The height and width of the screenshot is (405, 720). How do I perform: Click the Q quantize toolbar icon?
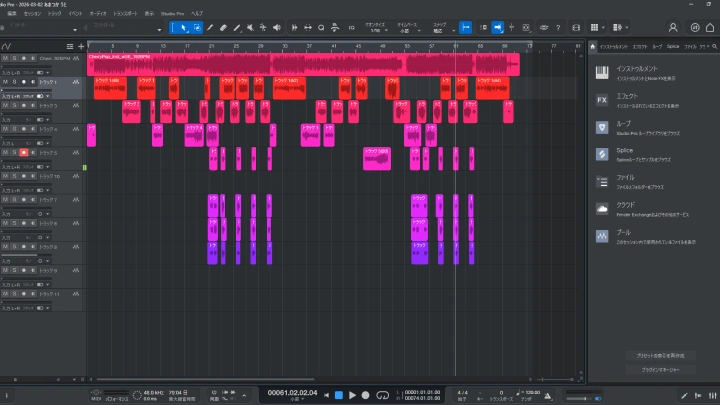[x=321, y=28]
